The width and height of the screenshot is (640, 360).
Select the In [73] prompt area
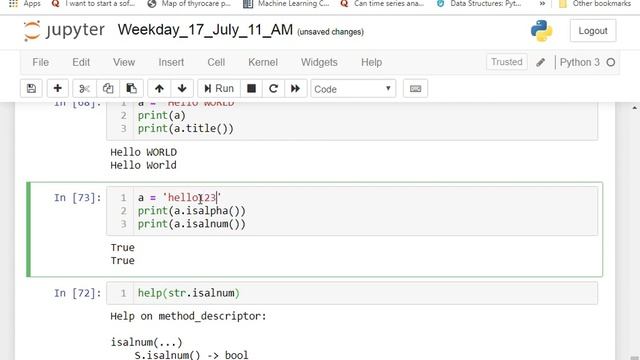click(77, 198)
